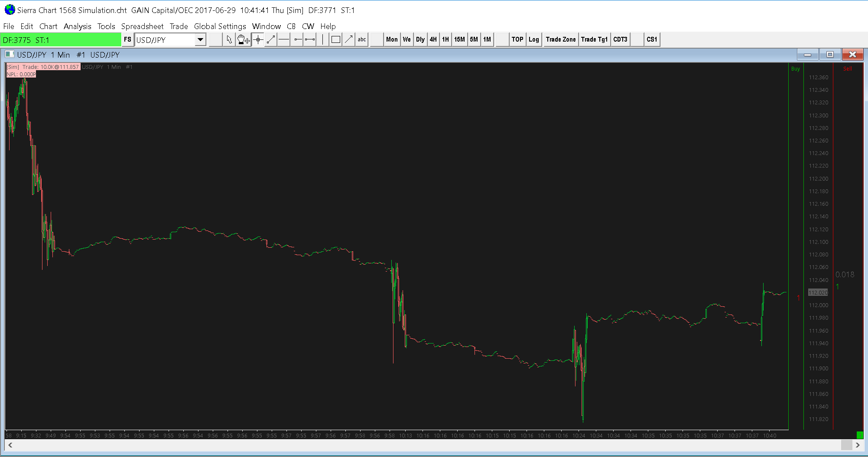Choose the crosshair chart values tool
This screenshot has height=457, width=868.
pyautogui.click(x=258, y=40)
